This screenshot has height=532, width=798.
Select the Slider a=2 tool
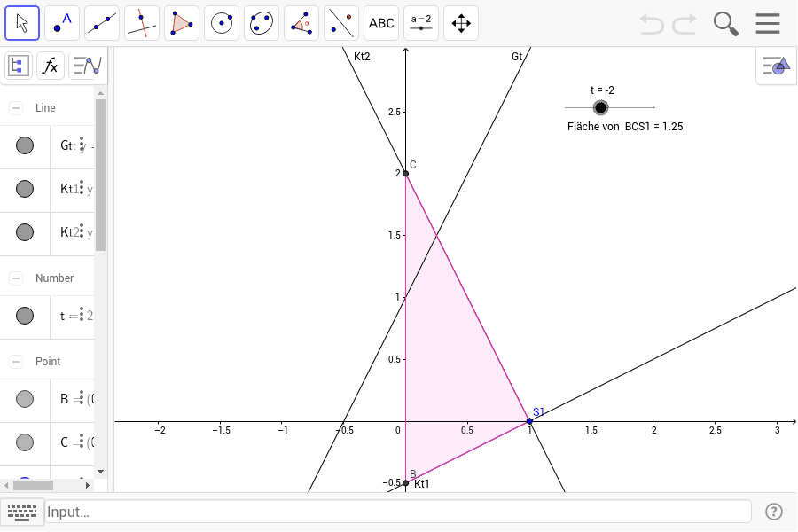tap(421, 23)
